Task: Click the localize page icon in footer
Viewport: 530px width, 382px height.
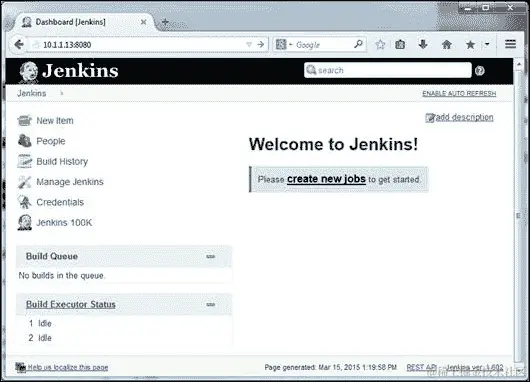Action: (x=21, y=367)
